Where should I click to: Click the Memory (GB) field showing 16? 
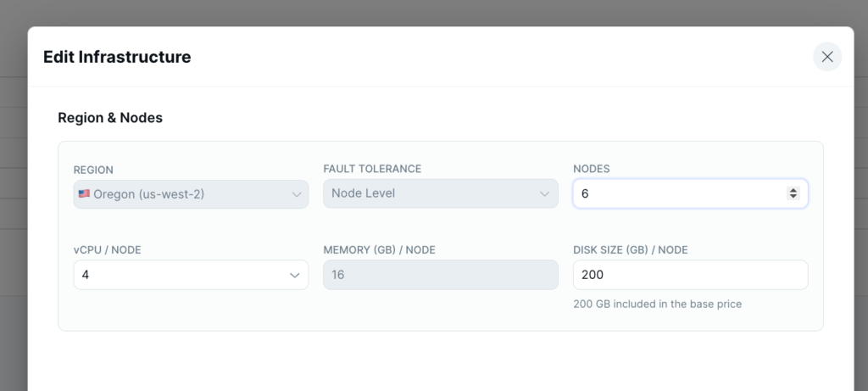(x=440, y=275)
